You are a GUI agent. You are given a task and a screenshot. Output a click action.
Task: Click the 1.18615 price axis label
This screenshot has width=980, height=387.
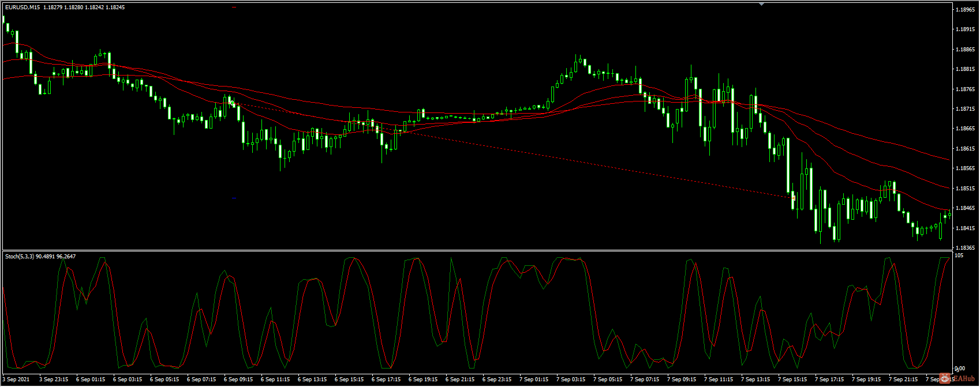966,149
